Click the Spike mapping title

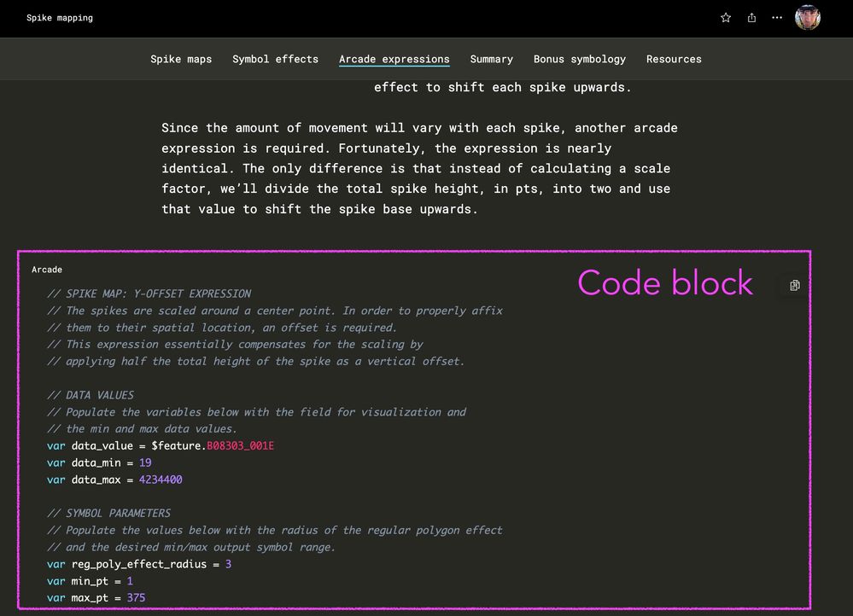click(x=60, y=17)
